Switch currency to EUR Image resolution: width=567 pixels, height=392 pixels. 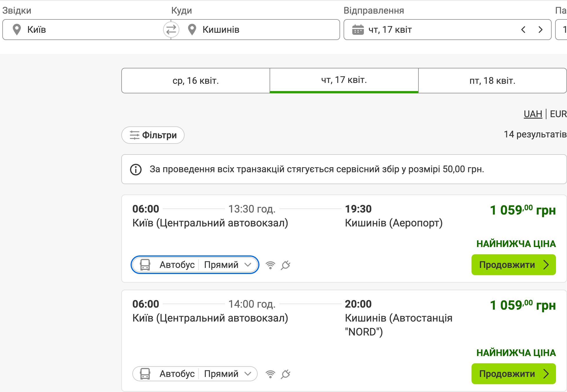click(558, 114)
